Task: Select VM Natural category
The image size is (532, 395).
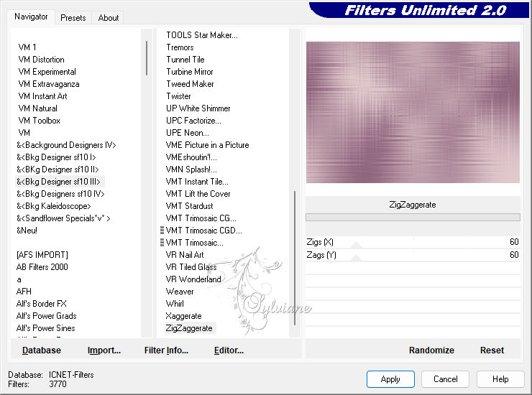Action: (x=37, y=108)
